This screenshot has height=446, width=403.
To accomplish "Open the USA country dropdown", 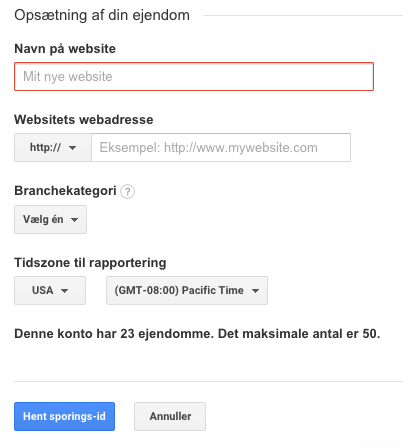I will [x=50, y=290].
